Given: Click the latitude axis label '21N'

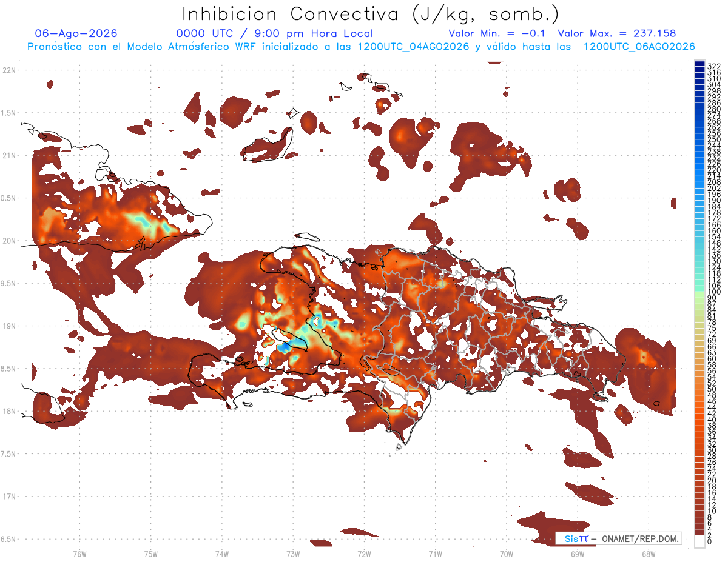Looking at the screenshot, I should pyautogui.click(x=9, y=156).
